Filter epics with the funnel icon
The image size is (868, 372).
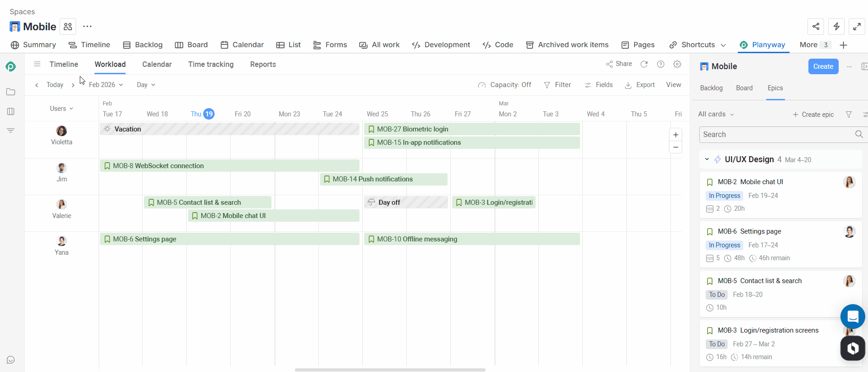[x=849, y=115]
